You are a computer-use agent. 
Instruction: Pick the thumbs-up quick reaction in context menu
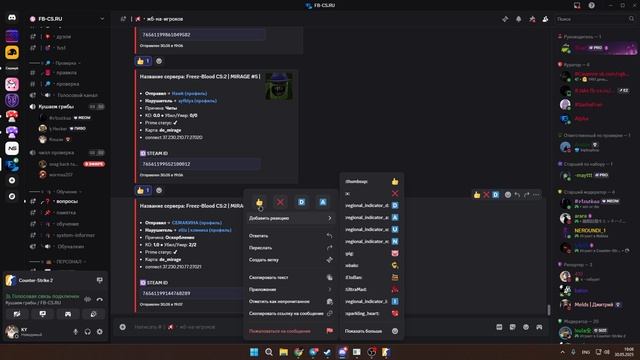259,202
